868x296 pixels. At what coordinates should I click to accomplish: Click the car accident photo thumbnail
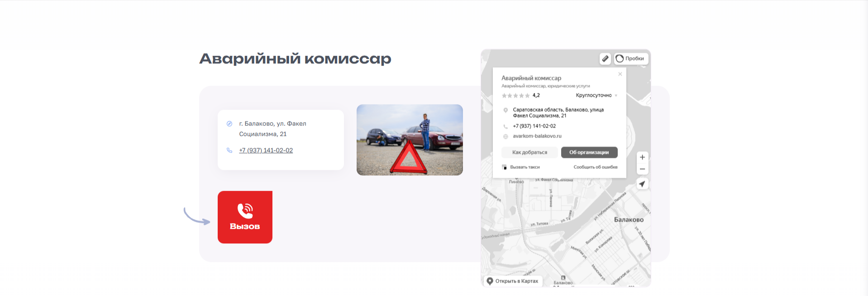pos(410,140)
